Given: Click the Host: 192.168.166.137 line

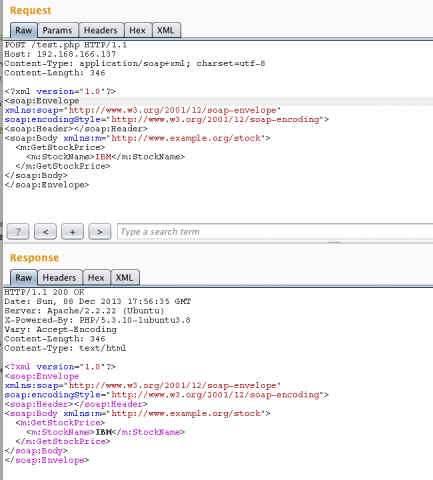Looking at the screenshot, I should tap(60, 54).
